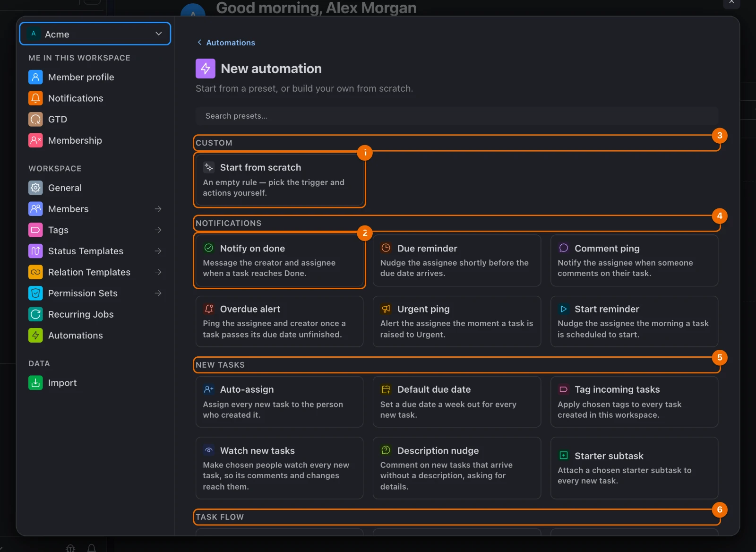Choose the Start from scratch preset
Viewport: 756px width, 552px height.
click(279, 180)
